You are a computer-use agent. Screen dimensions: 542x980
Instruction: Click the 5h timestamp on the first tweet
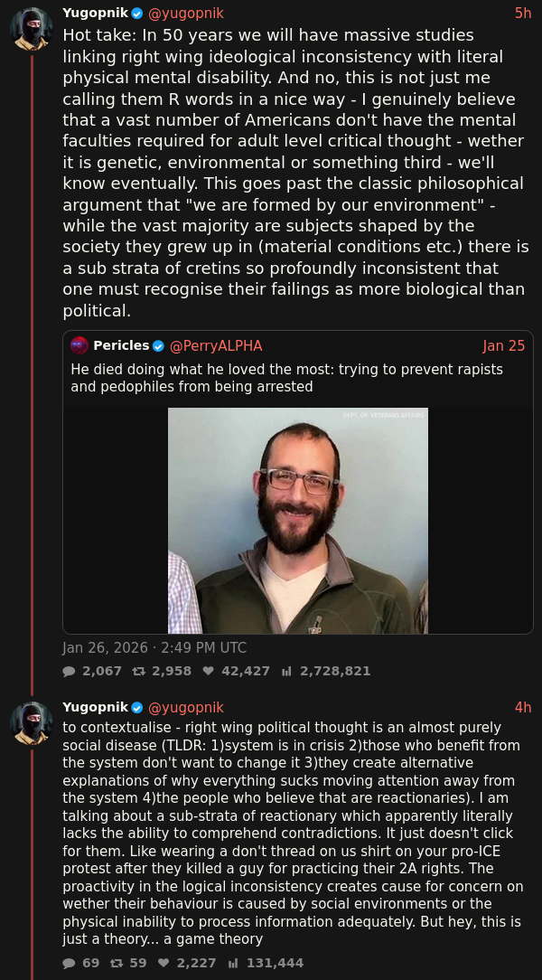(523, 13)
